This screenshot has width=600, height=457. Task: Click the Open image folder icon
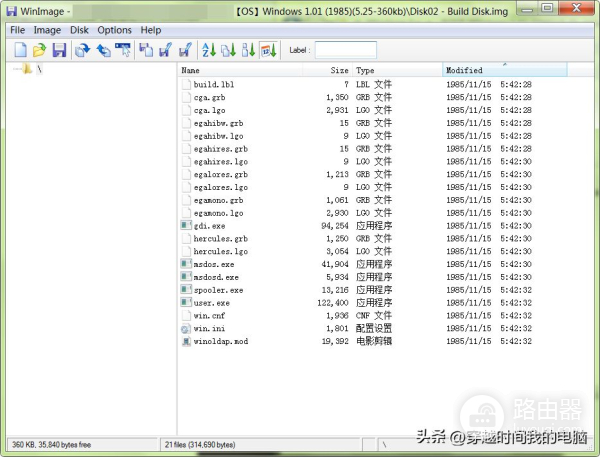coord(39,50)
